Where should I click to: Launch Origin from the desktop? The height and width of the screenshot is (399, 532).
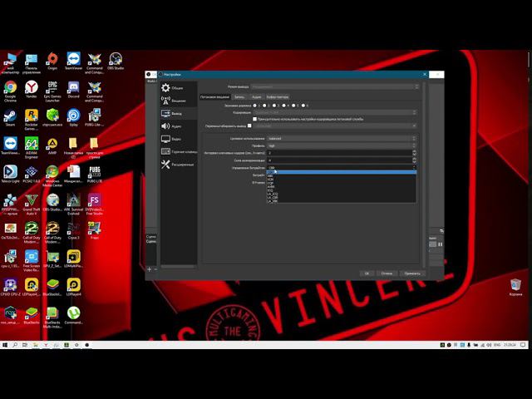coord(52,62)
